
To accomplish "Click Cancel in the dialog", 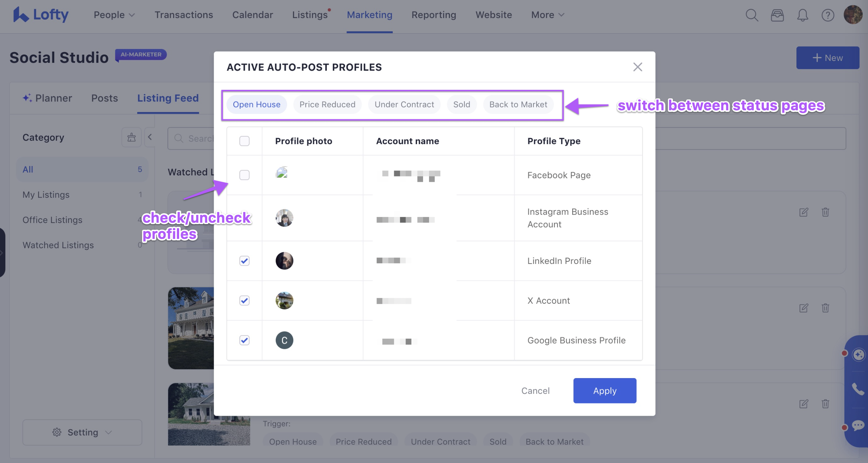I will (x=535, y=391).
